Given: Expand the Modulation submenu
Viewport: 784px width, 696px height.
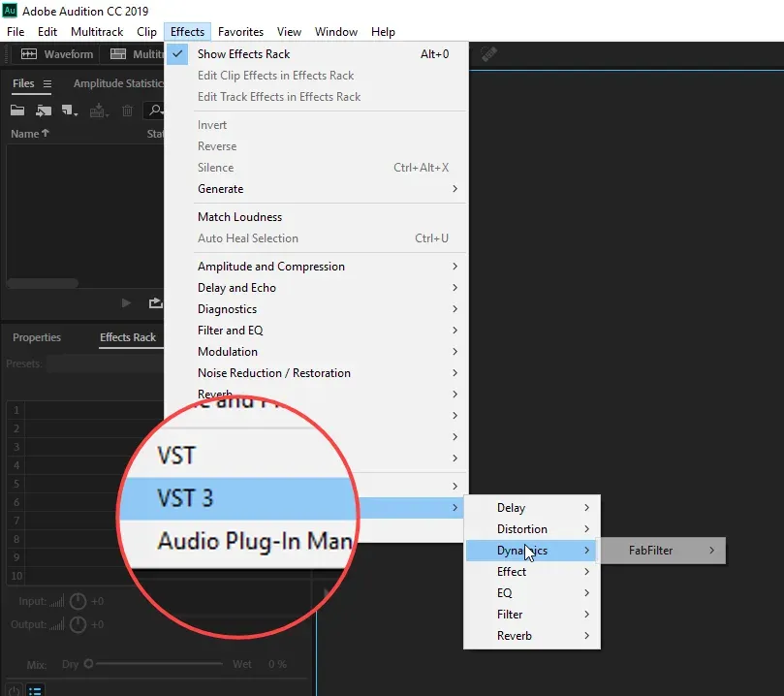Looking at the screenshot, I should click(316, 352).
